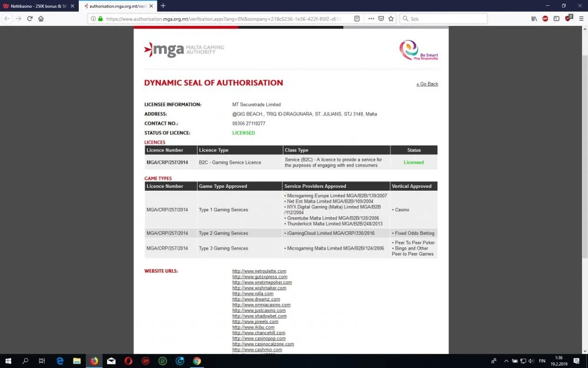Toggle reader view in address bar
Image resolution: width=588 pixels, height=368 pixels.
(x=357, y=18)
